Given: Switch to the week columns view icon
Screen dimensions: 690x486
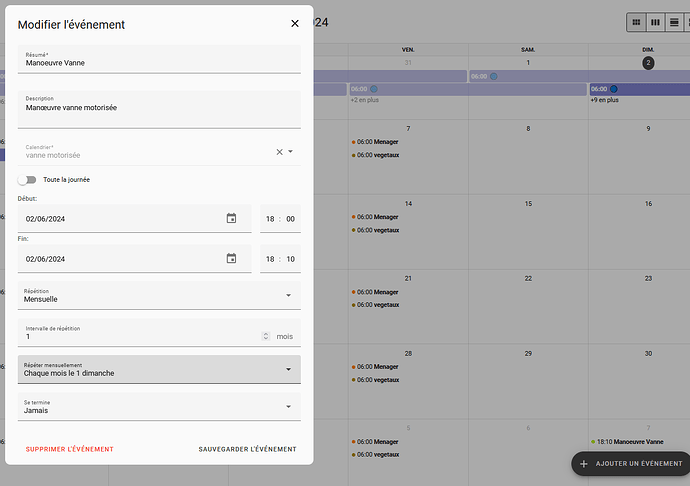Looking at the screenshot, I should (x=655, y=22).
